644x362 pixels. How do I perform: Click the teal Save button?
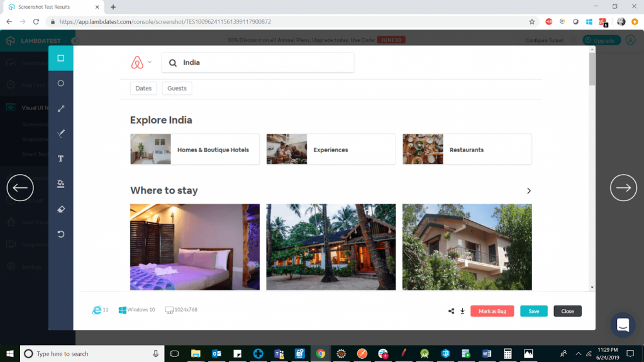(x=533, y=311)
